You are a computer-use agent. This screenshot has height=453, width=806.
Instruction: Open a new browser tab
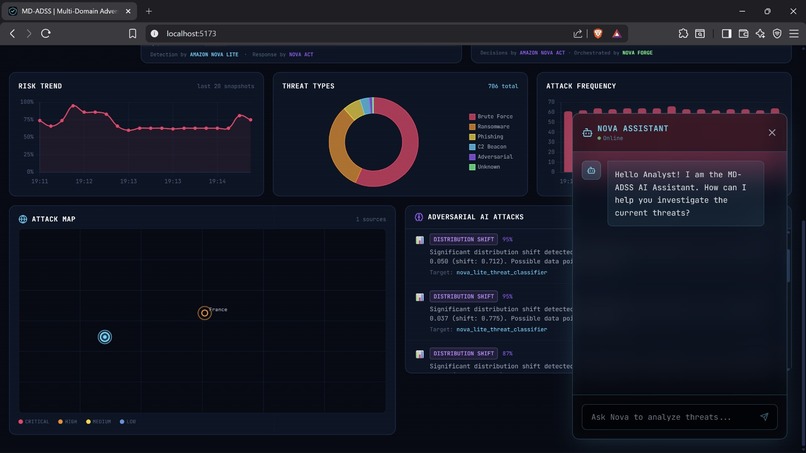pyautogui.click(x=149, y=11)
